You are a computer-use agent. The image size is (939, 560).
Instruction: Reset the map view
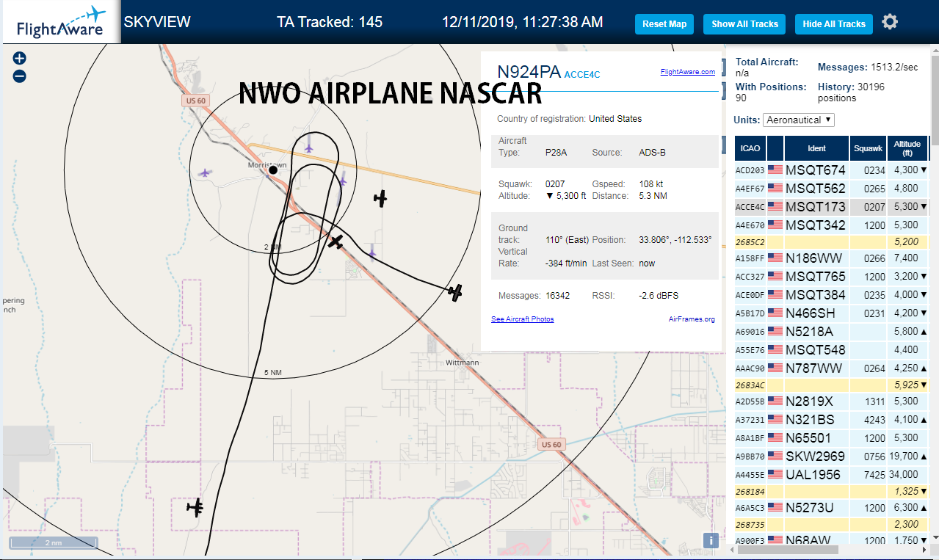click(x=664, y=24)
